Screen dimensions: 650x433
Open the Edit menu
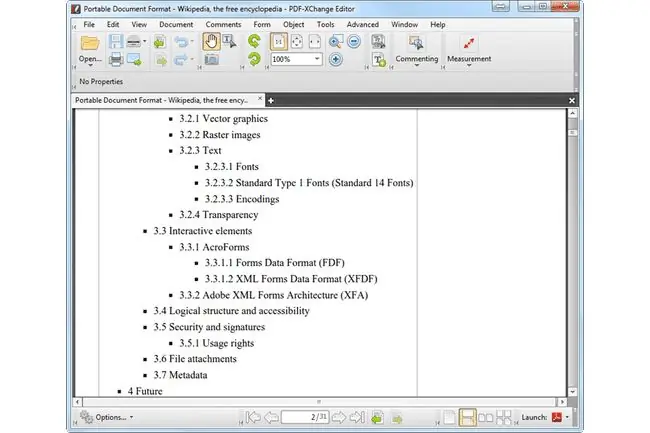pyautogui.click(x=113, y=24)
